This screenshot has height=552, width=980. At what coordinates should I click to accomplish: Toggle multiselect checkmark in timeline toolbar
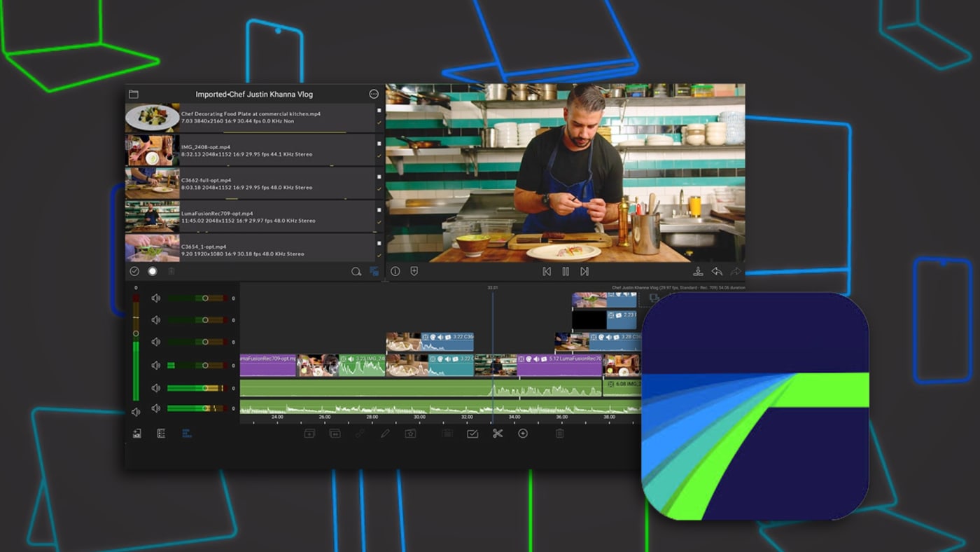pyautogui.click(x=472, y=434)
